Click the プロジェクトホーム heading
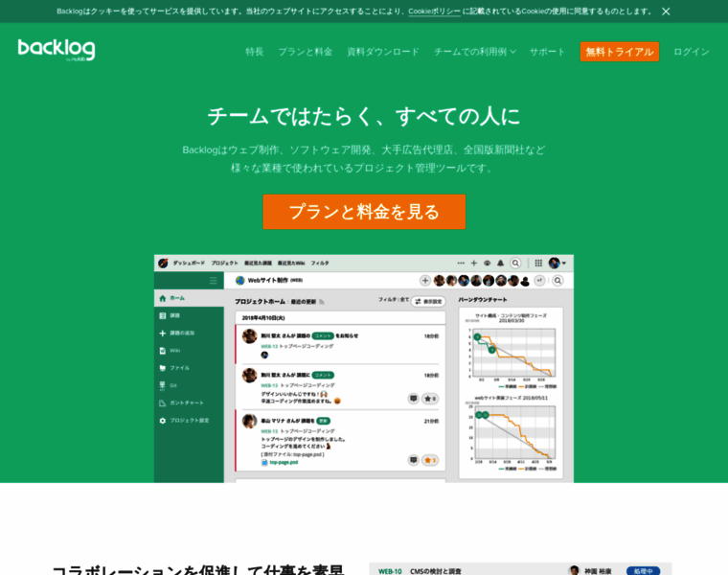Viewport: 728px width, 575px height. click(260, 302)
